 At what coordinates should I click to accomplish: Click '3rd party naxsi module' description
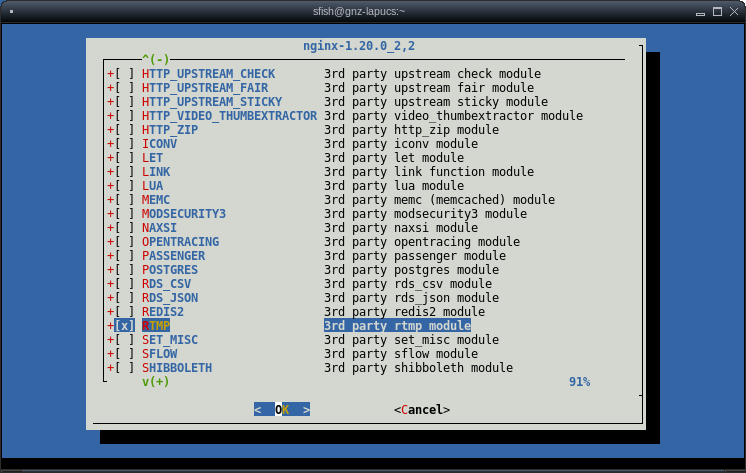click(401, 228)
